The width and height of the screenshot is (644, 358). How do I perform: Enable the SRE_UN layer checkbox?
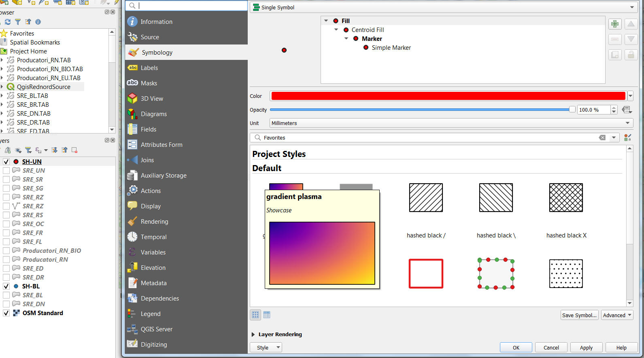click(6, 171)
